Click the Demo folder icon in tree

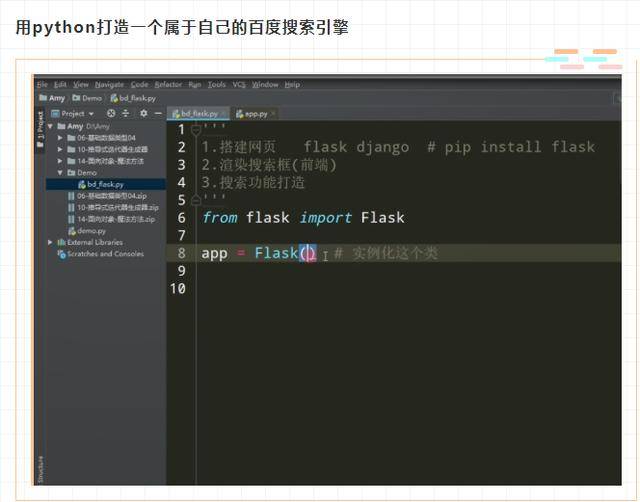click(x=71, y=173)
